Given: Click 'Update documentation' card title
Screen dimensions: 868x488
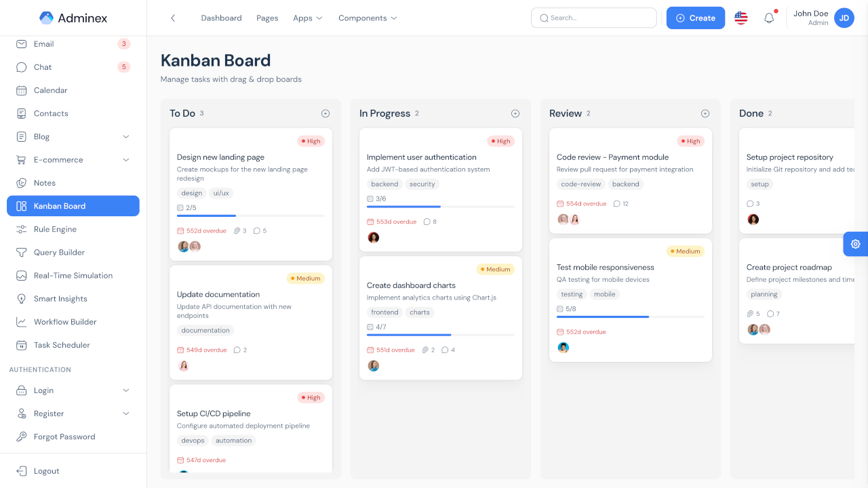Looking at the screenshot, I should (218, 295).
